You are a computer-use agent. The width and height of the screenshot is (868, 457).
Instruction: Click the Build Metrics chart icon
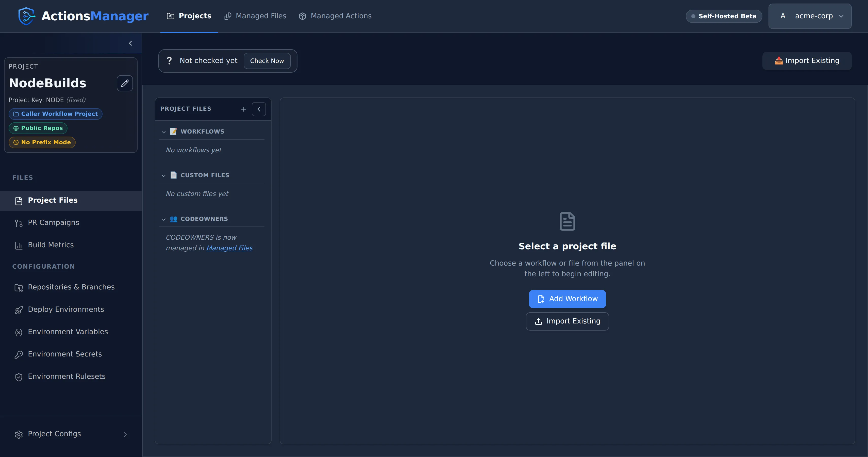19,245
